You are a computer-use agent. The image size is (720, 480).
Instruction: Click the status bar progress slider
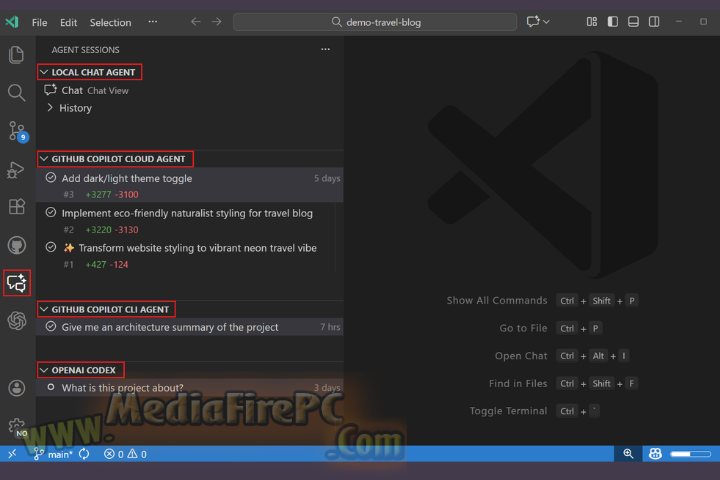point(690,454)
